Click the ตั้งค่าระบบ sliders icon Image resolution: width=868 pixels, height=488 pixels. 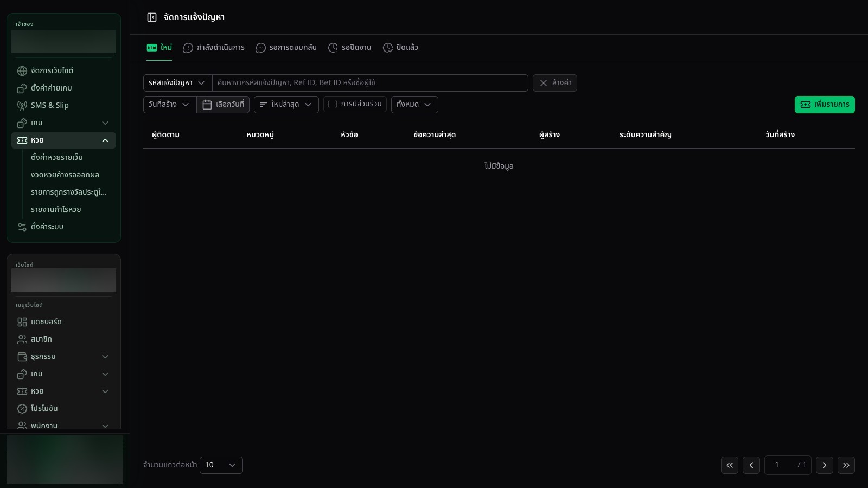click(22, 227)
